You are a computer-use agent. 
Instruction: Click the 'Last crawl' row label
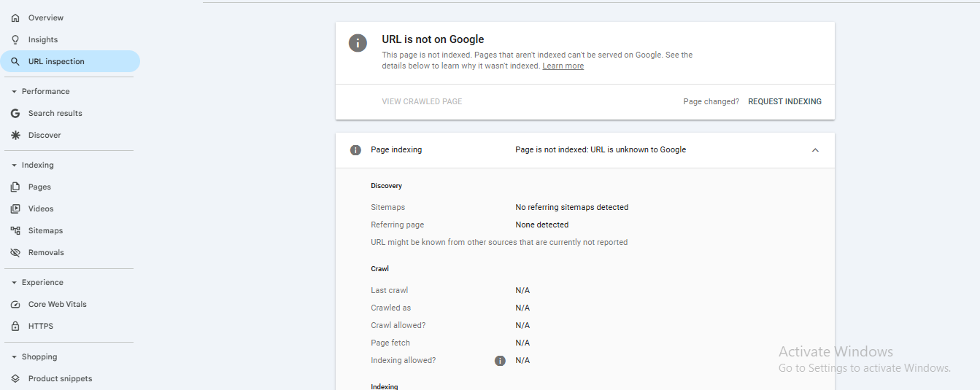tap(389, 290)
